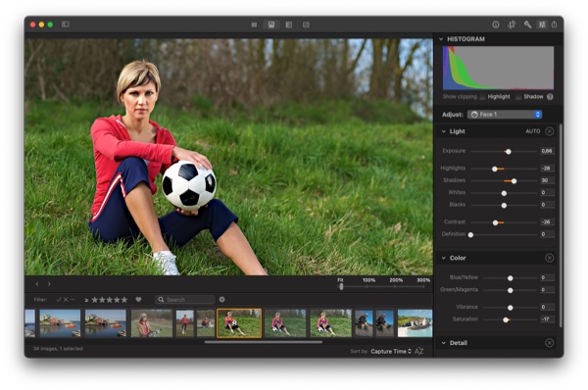This screenshot has height=390, width=588.
Task: Clear the search filter
Action: pos(222,299)
